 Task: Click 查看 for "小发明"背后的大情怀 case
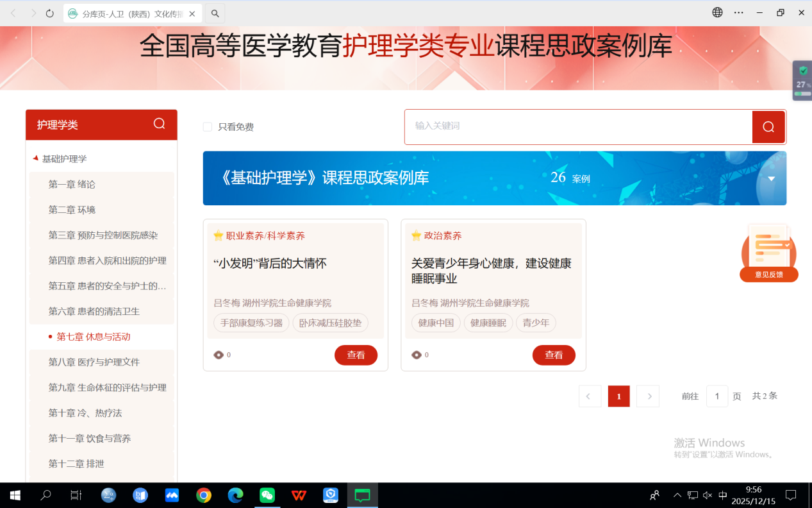[x=356, y=355]
